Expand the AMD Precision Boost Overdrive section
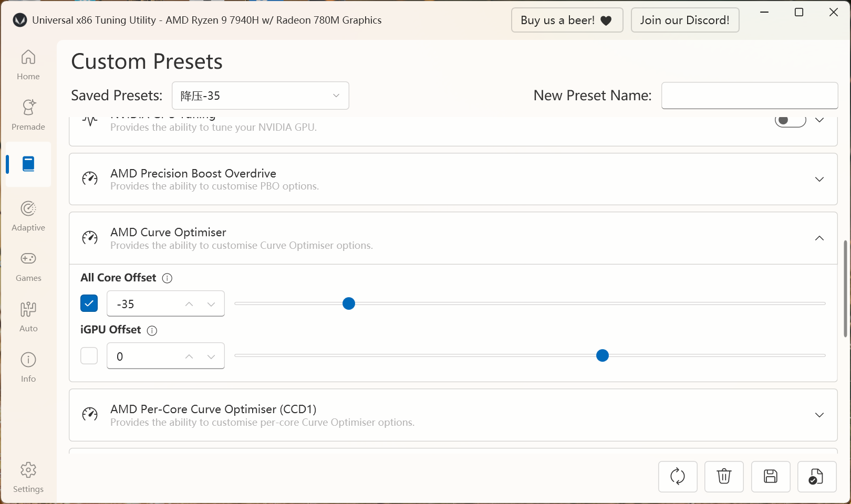 [819, 179]
